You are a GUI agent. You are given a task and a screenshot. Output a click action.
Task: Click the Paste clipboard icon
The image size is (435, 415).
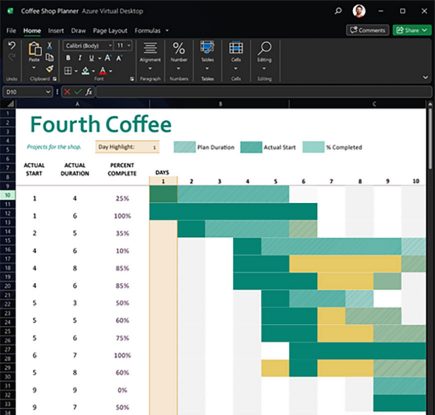point(35,49)
